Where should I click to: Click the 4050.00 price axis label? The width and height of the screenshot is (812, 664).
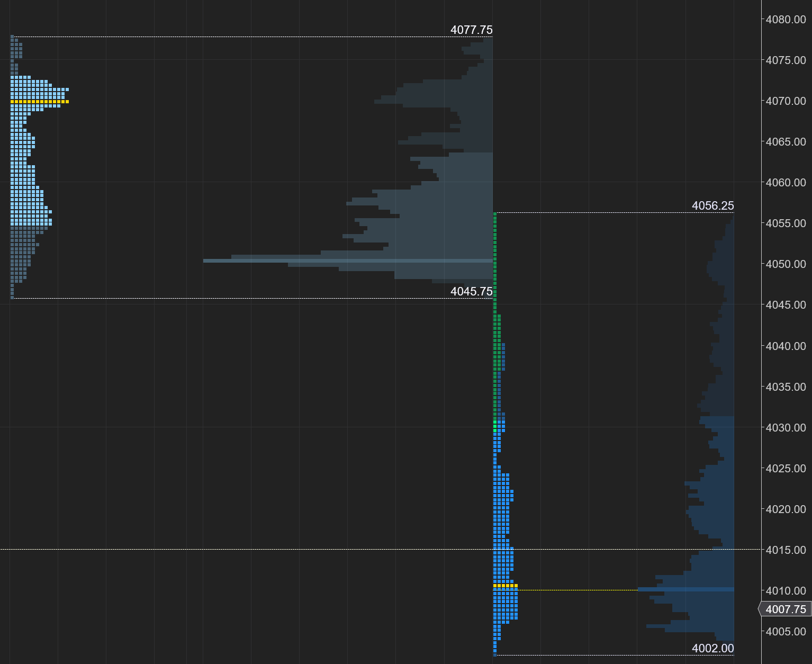point(786,264)
